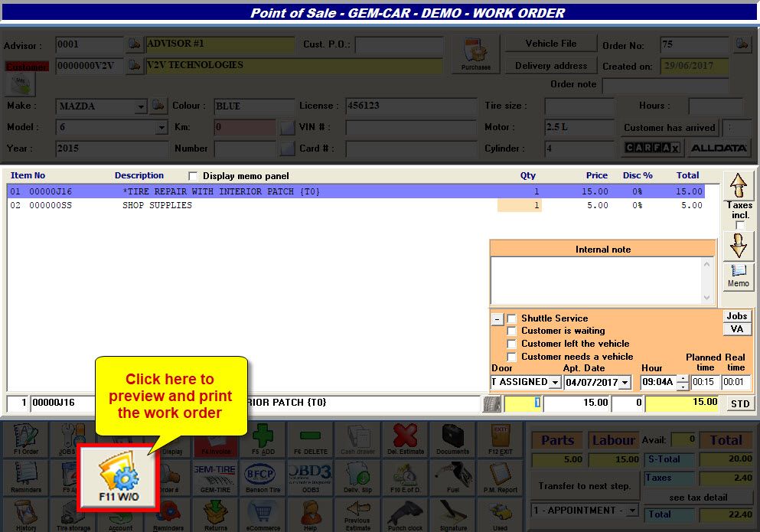Increase the appointment Hour with the up stepper
760x532 pixels.
tap(683, 379)
